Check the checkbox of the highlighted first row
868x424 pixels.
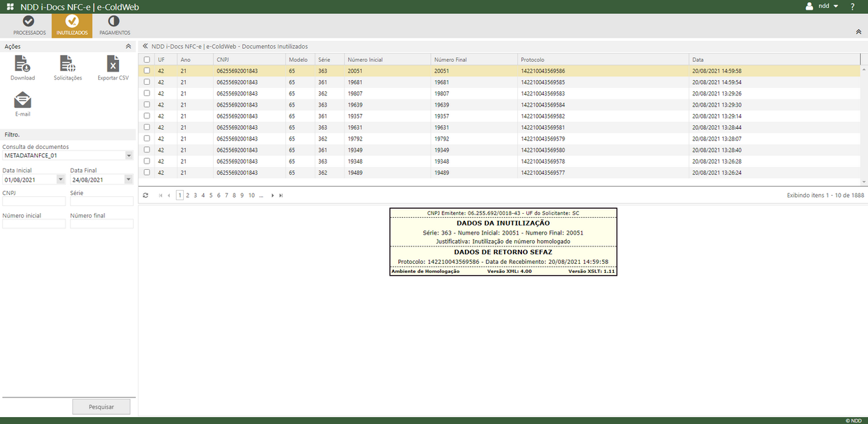tap(146, 70)
